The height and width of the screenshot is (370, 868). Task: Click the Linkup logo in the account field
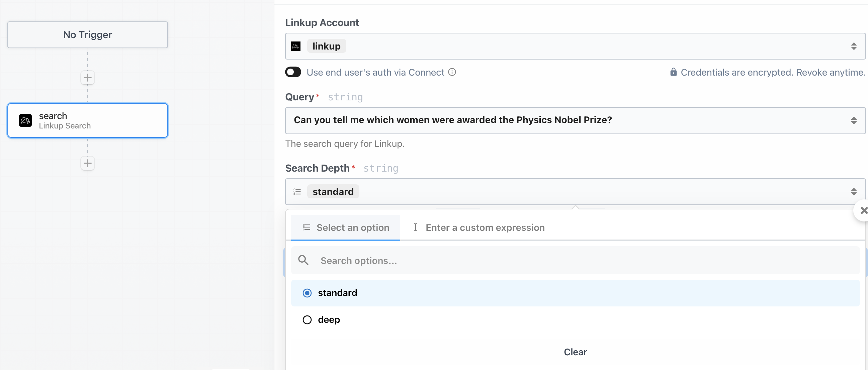click(x=296, y=46)
